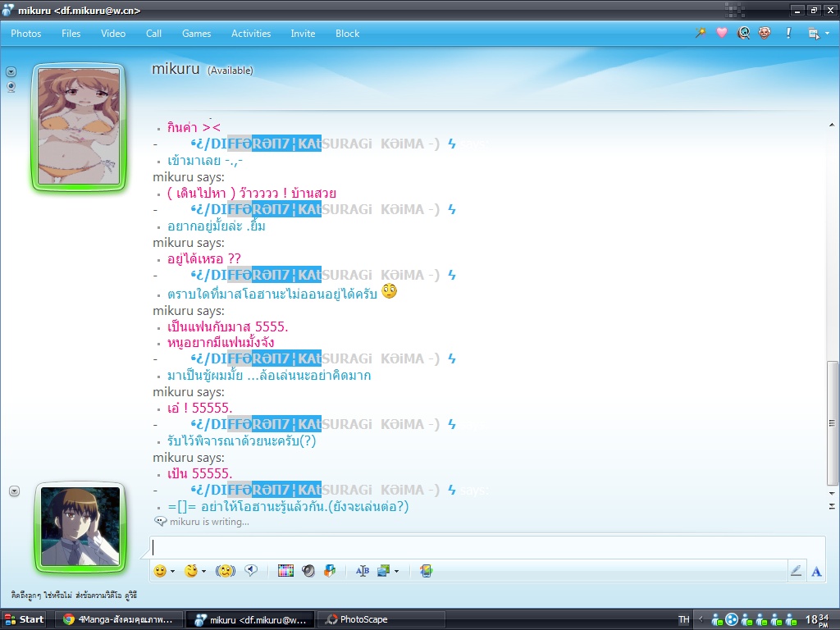Switch to handwriting input mode

[796, 571]
